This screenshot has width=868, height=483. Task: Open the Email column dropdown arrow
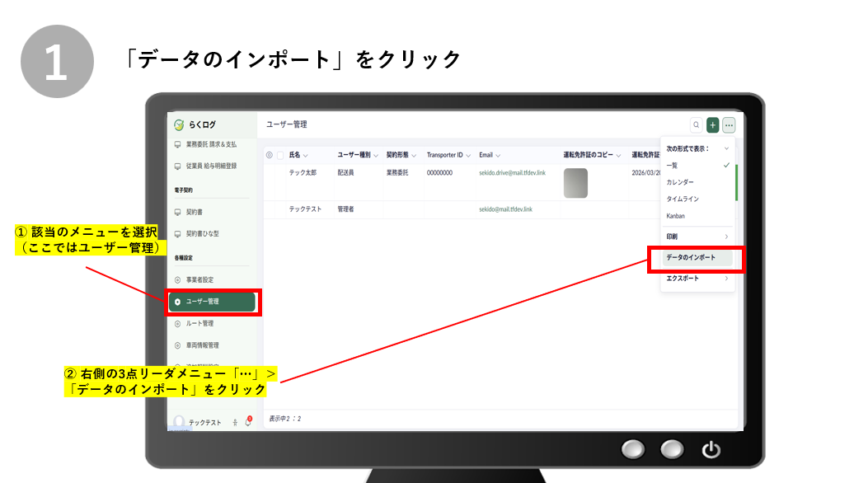499,155
